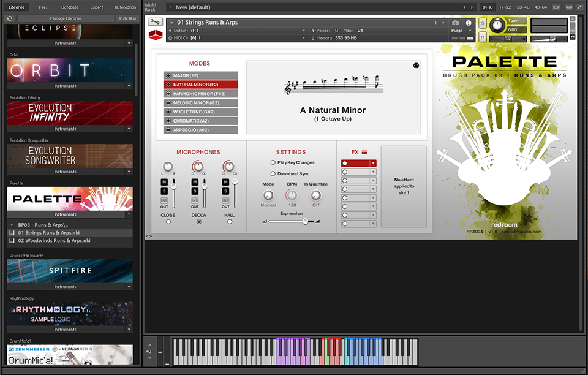This screenshot has width=588, height=375.
Task: Switch to the Automation tab
Action: click(125, 7)
